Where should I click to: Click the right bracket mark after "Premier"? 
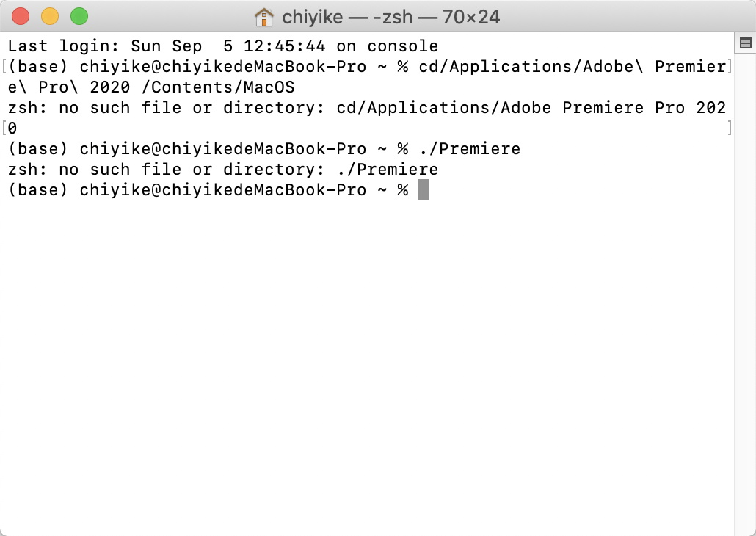tap(730, 67)
